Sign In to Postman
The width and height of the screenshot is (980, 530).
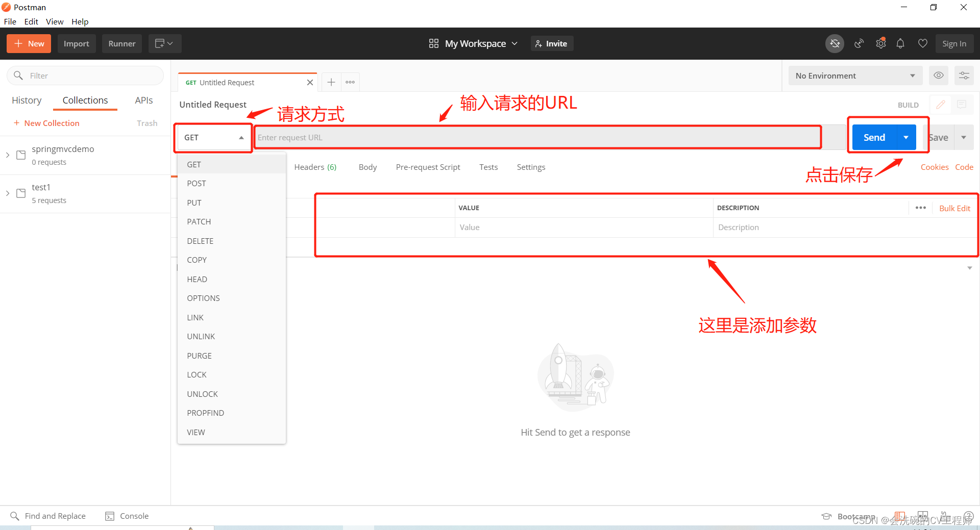954,44
